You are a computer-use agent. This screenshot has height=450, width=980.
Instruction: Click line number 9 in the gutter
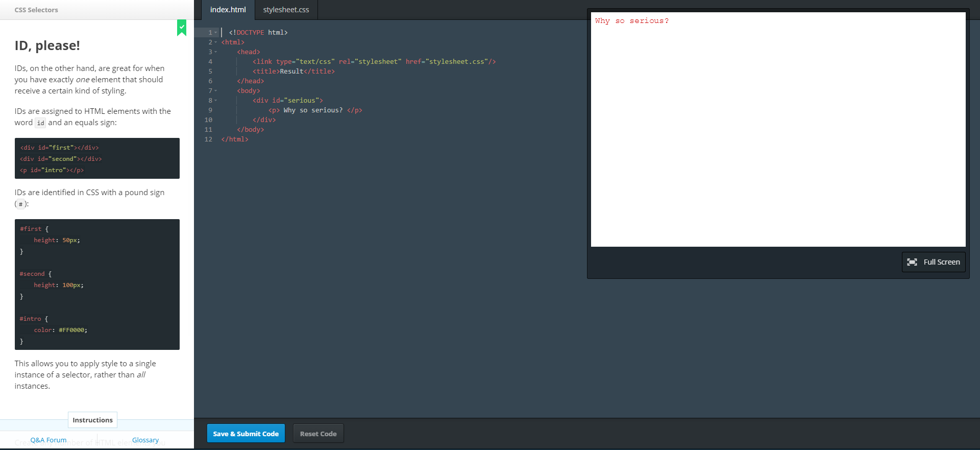tap(210, 110)
